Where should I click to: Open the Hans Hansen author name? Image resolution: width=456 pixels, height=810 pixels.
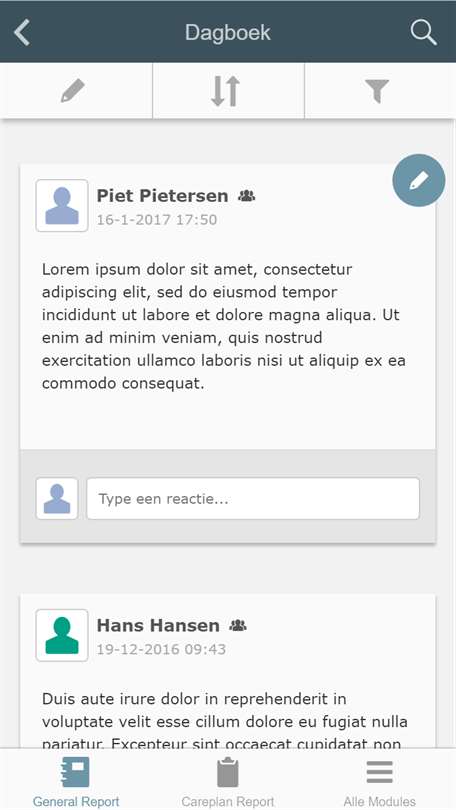[x=158, y=626]
